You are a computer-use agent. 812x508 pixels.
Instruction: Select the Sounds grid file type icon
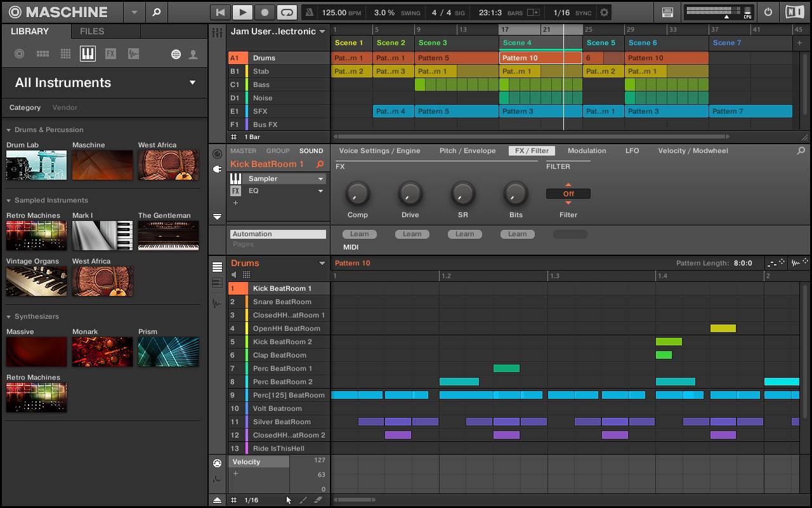pos(65,54)
